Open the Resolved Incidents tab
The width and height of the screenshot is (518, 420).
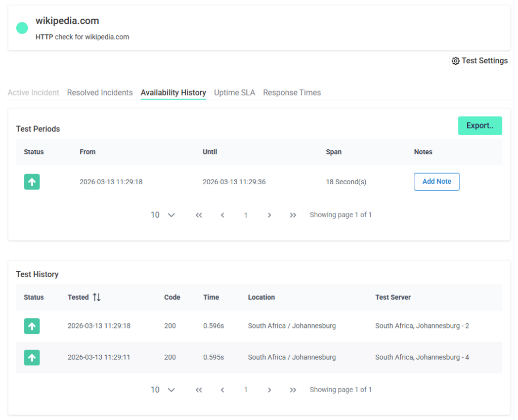tap(100, 93)
